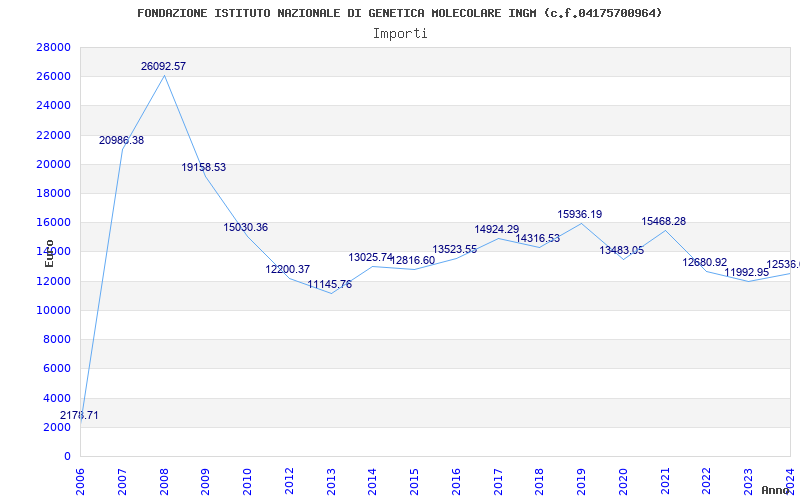Click the y-axis value 22000

pos(54,135)
